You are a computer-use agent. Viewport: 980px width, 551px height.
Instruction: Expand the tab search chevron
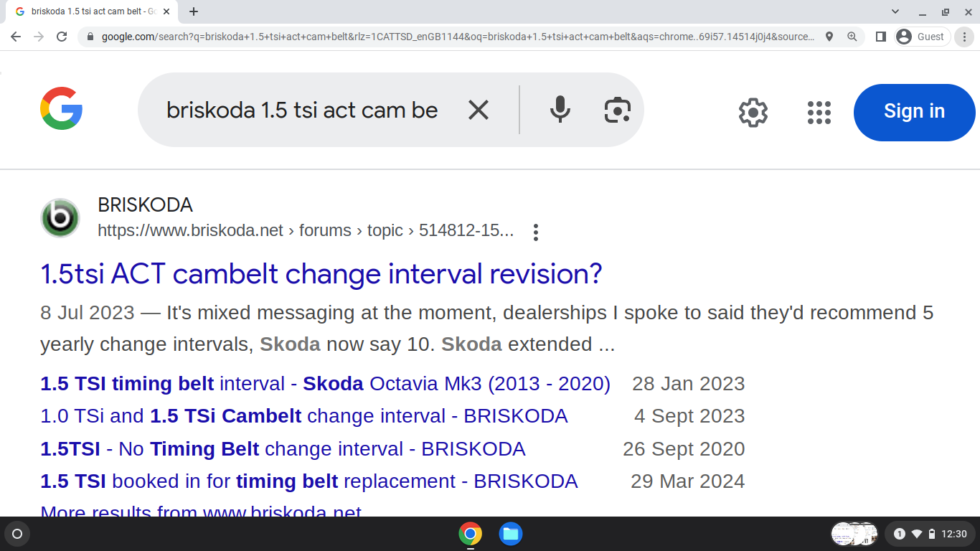[895, 11]
